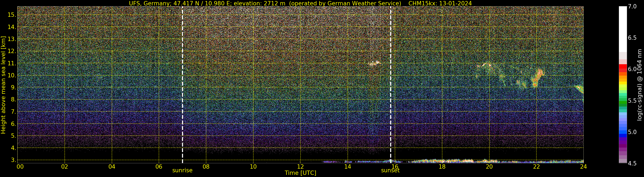Click time axis tick '18'
Screen dimensions: 644x177
[442, 167]
